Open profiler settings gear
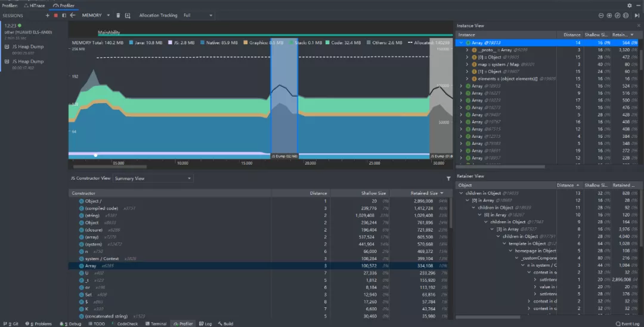Screen dimensions: 644x327 pyautogui.click(x=630, y=5)
